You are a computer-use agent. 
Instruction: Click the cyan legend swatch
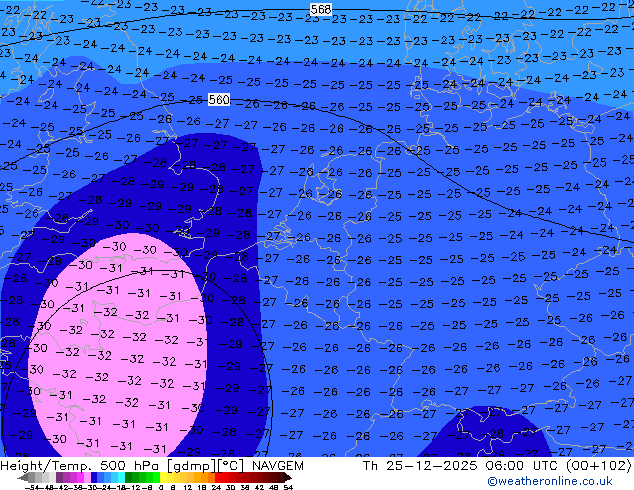tap(121, 478)
